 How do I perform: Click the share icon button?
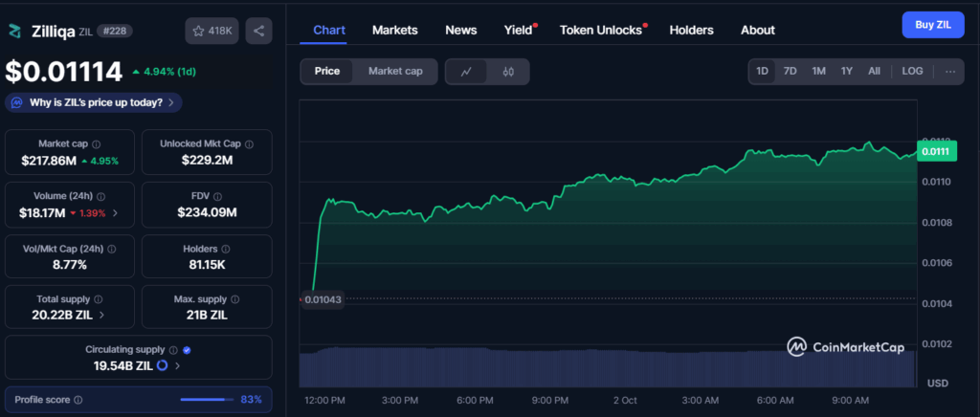click(x=257, y=31)
